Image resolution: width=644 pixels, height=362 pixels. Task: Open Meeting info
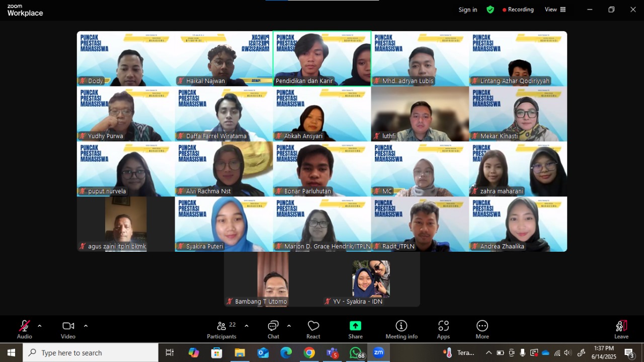[x=401, y=329]
